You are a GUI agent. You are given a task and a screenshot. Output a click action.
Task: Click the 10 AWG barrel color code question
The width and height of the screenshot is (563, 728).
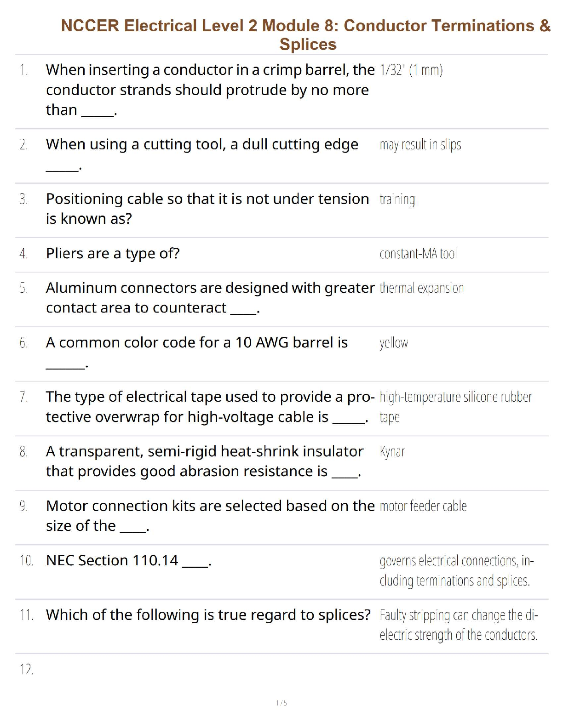point(197,343)
